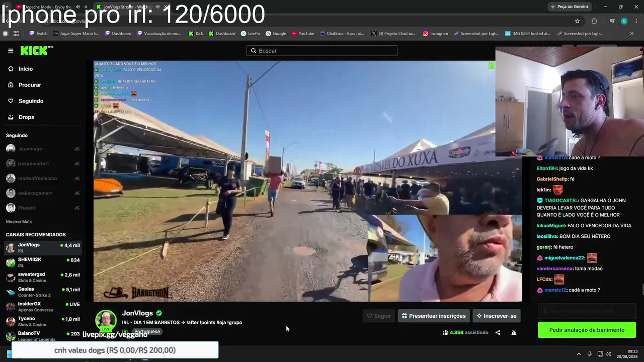Open Gaules recommended channel
Screen dimensions: 644x362
tap(43, 292)
